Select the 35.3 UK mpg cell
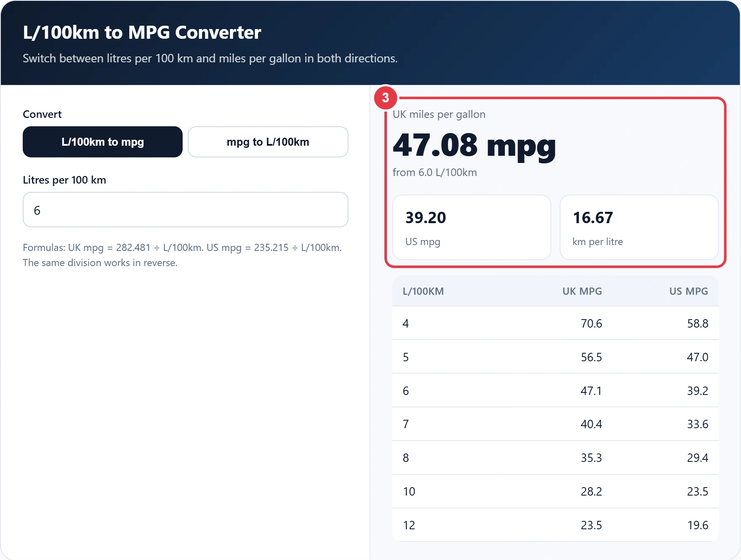Image resolution: width=741 pixels, height=560 pixels. tap(591, 458)
